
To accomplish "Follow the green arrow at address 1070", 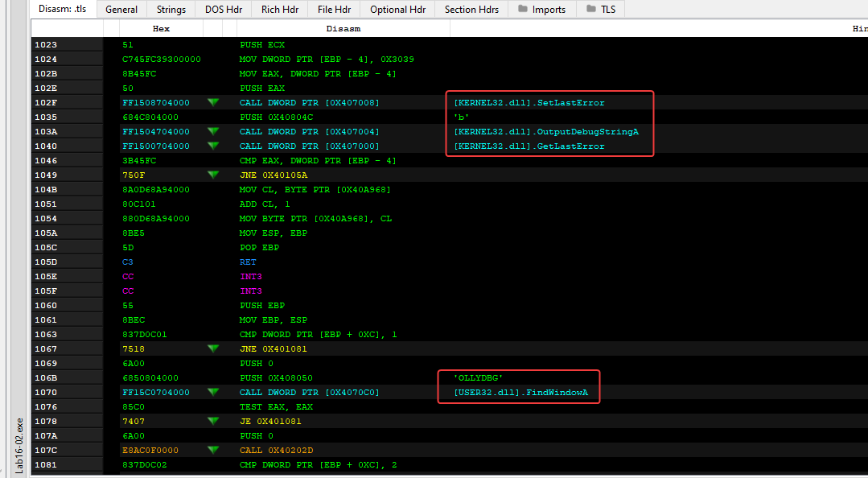I will point(213,392).
